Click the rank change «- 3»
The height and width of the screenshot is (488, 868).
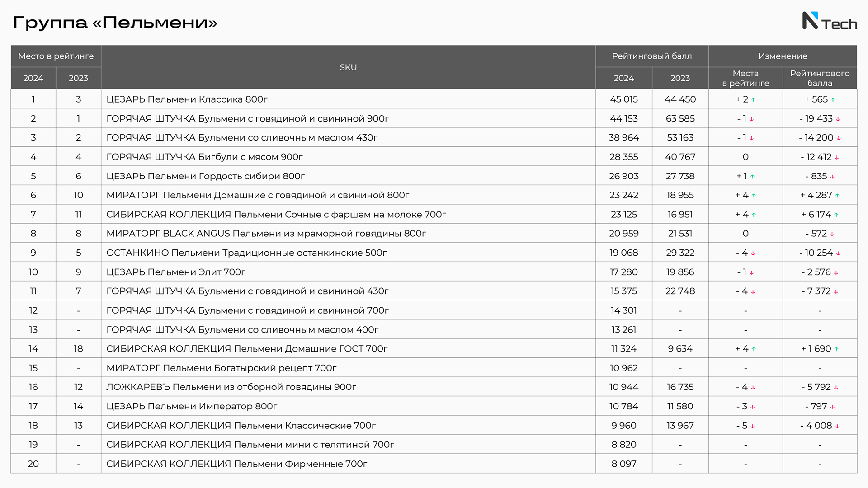(x=745, y=406)
